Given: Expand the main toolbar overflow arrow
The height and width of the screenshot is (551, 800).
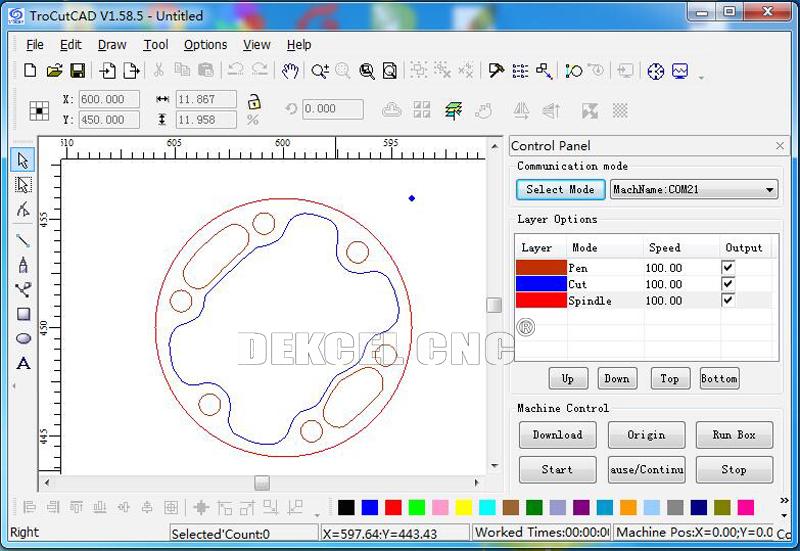Looking at the screenshot, I should 702,78.
